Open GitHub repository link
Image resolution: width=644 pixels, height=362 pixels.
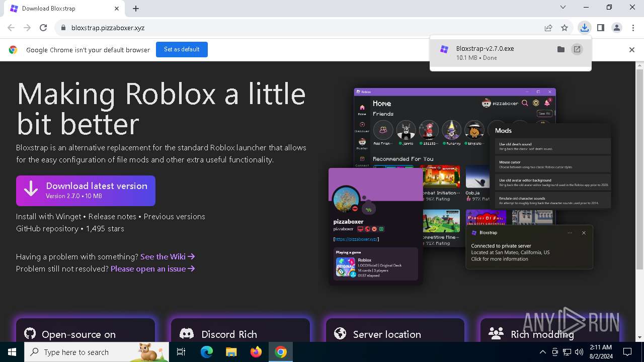(47, 228)
